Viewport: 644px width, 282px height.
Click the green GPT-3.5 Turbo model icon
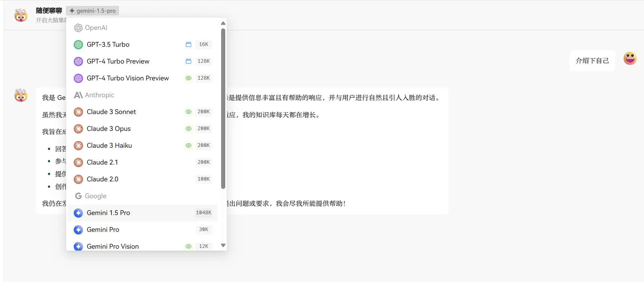point(78,45)
